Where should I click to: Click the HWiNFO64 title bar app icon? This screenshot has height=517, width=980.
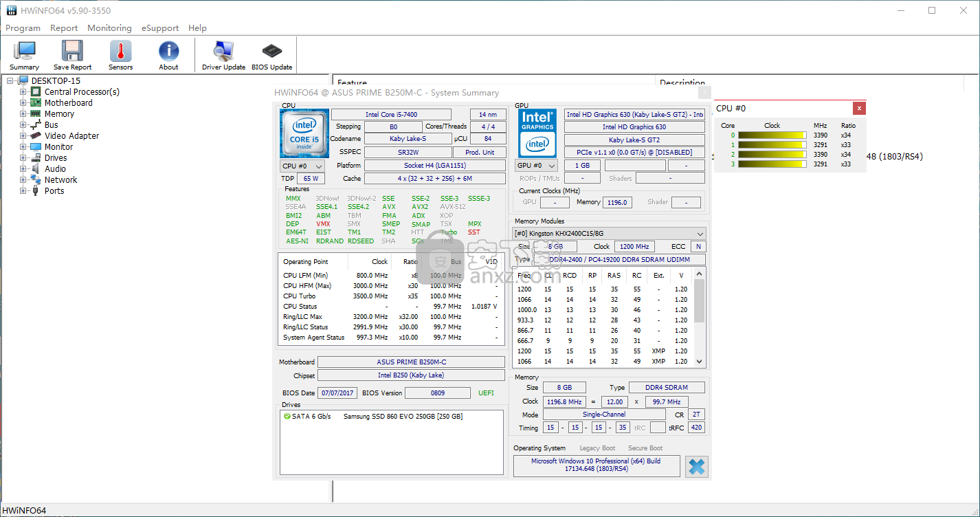[12, 10]
